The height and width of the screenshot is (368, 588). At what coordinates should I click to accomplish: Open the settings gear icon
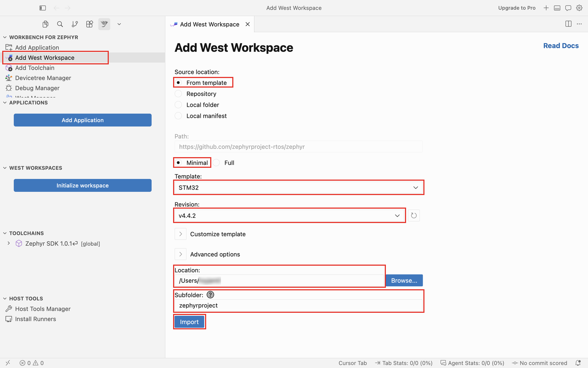[579, 8]
